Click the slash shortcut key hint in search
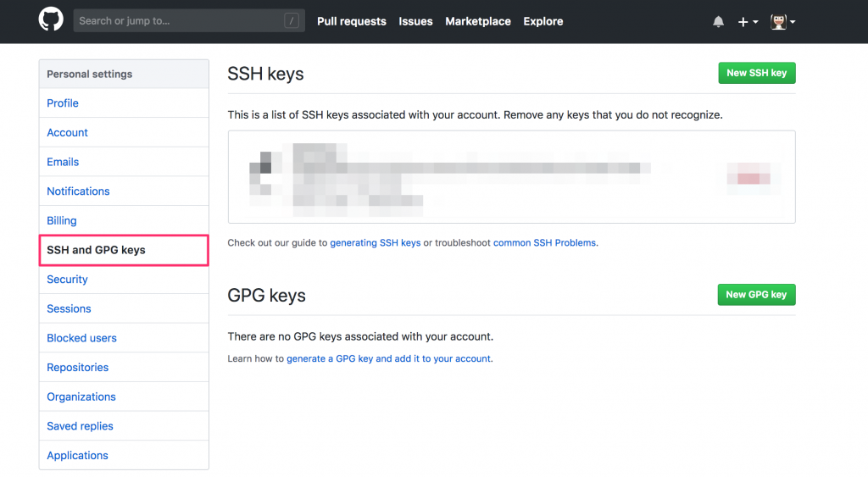Image resolution: width=868 pixels, height=477 pixels. point(292,21)
